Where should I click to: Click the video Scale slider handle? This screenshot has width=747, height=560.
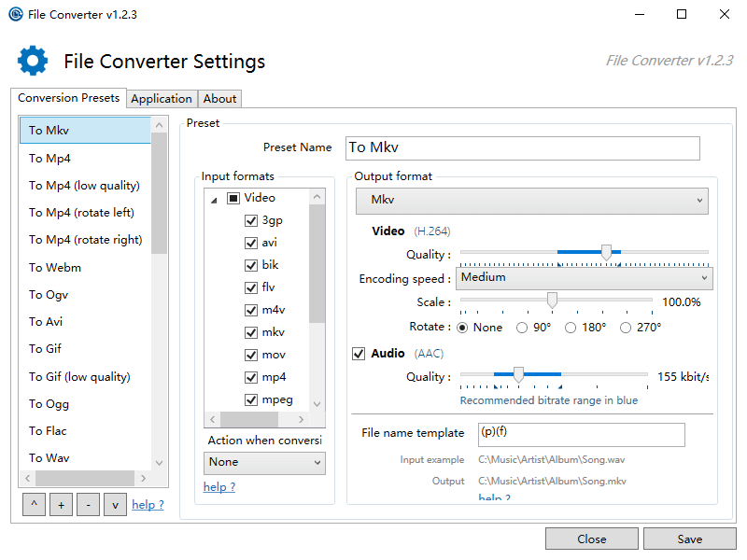tap(552, 300)
